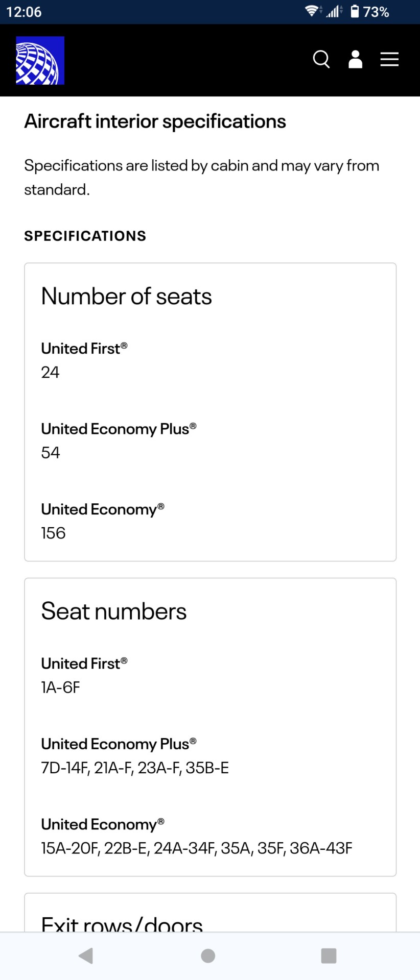Viewport: 420px width, 980px height.
Task: Open the search magnifier icon
Action: pos(321,59)
